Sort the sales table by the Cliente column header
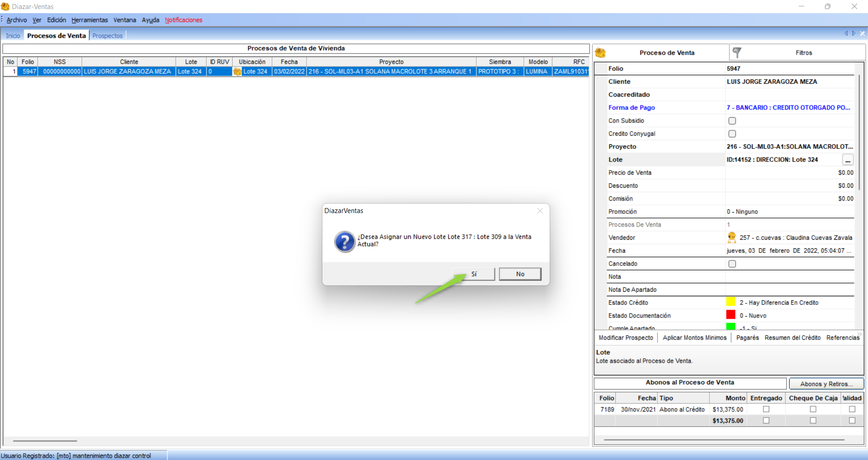868x460 pixels. pos(129,62)
